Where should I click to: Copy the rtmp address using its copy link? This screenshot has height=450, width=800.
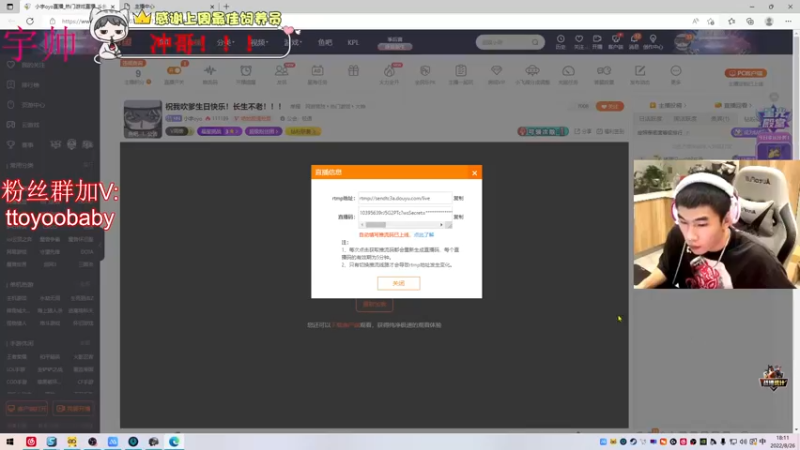coord(458,198)
